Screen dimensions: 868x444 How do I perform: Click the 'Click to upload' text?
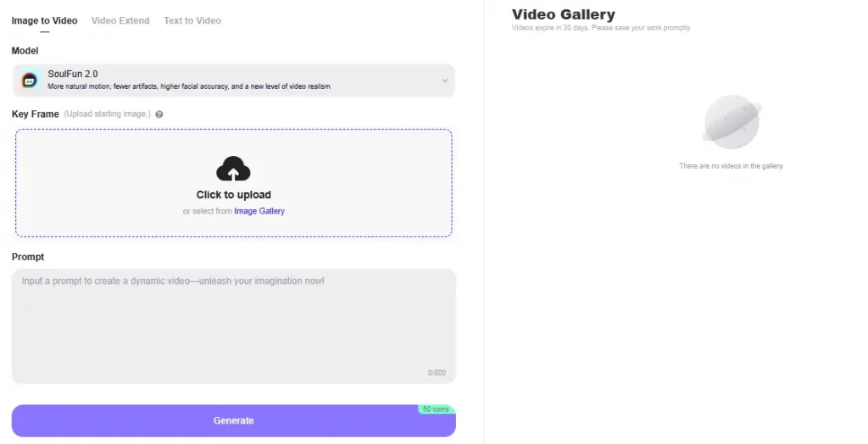[x=234, y=195]
